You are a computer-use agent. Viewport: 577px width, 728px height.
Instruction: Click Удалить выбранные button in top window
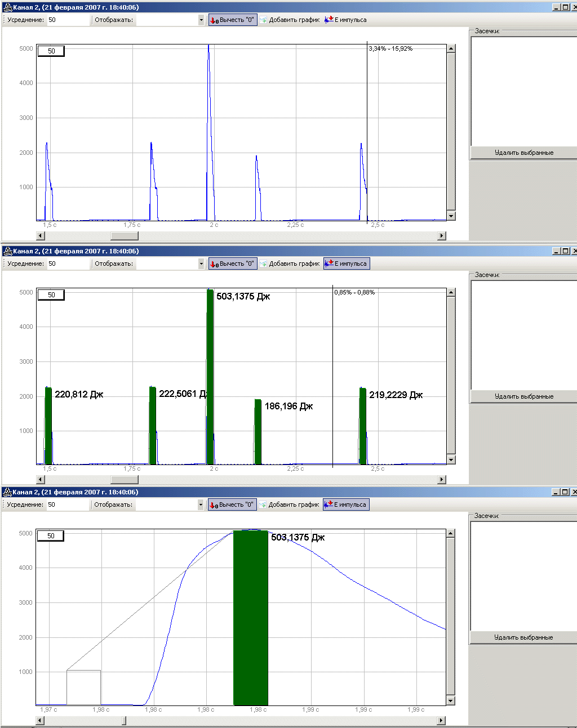tap(524, 153)
